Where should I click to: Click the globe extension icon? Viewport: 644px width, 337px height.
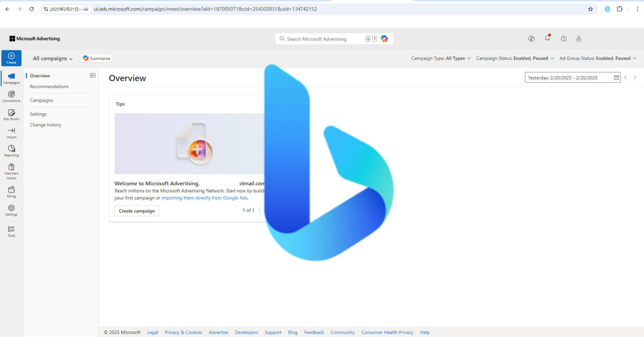coord(607,9)
